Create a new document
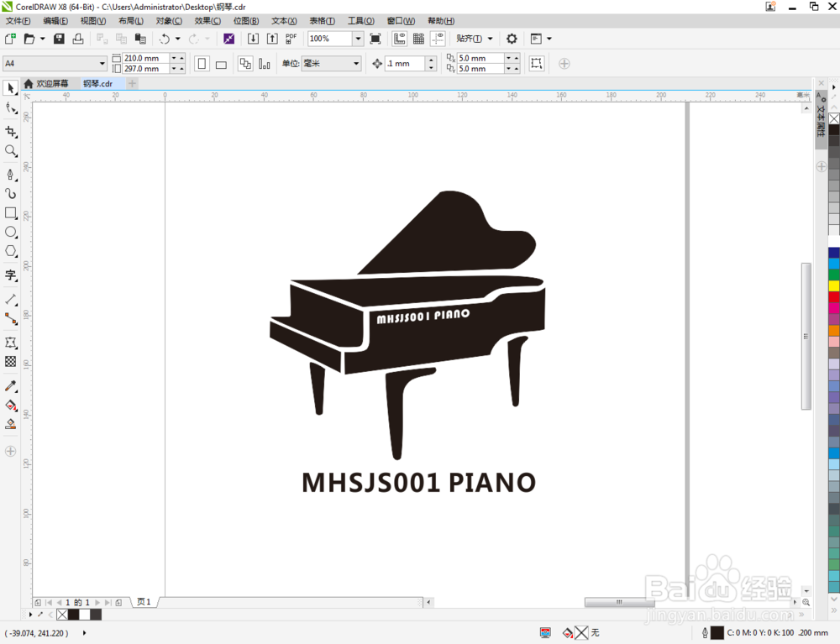Screen dimensions: 840x644 point(10,39)
